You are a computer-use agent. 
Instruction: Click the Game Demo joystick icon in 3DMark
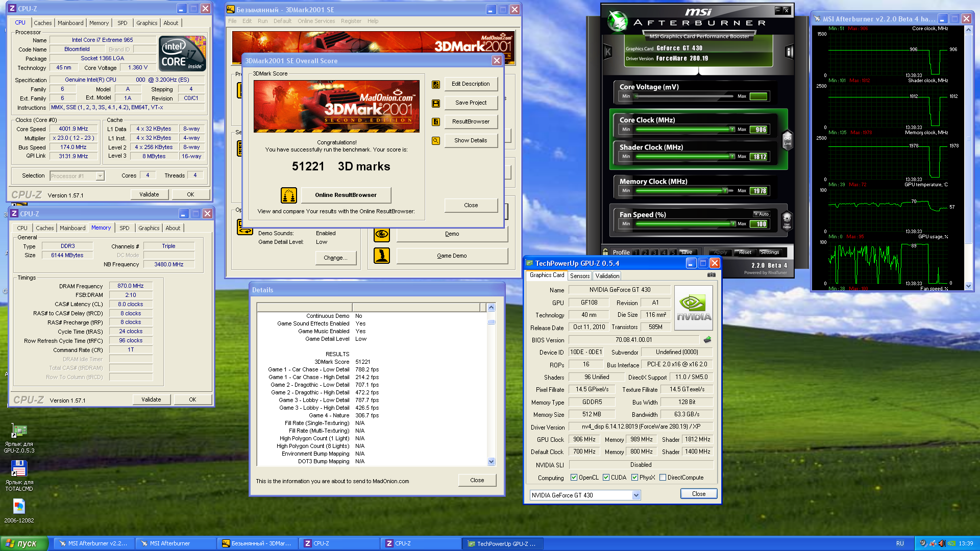click(x=382, y=256)
